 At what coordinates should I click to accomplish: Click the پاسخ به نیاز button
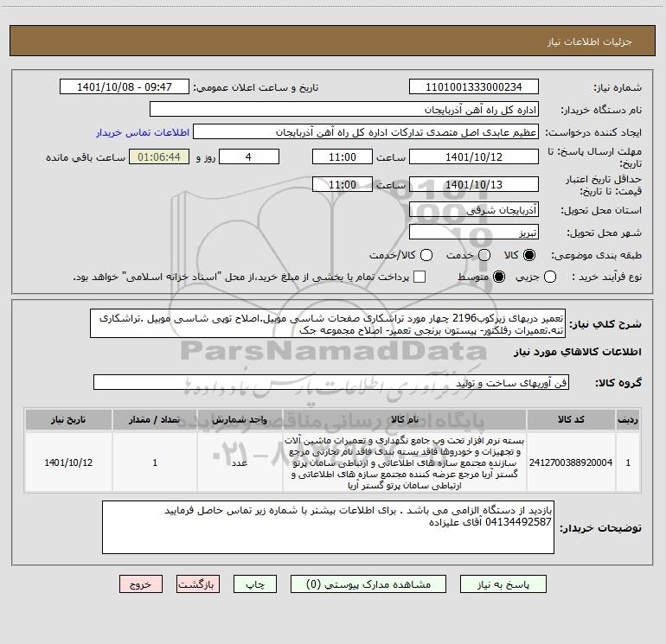[x=503, y=584]
